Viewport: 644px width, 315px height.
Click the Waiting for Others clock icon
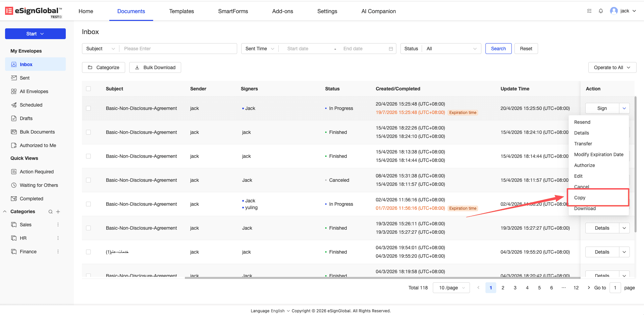[x=14, y=185]
